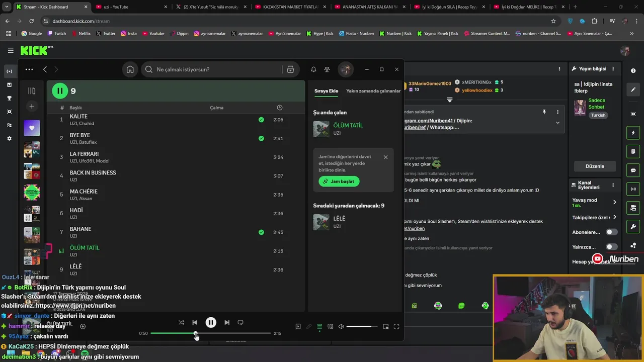Toggle shuffle in the Spotify player
This screenshot has height=362, width=644.
181,322
